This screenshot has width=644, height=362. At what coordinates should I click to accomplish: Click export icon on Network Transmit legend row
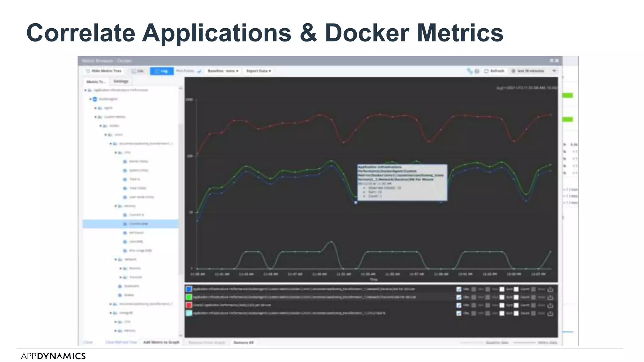[550, 297]
